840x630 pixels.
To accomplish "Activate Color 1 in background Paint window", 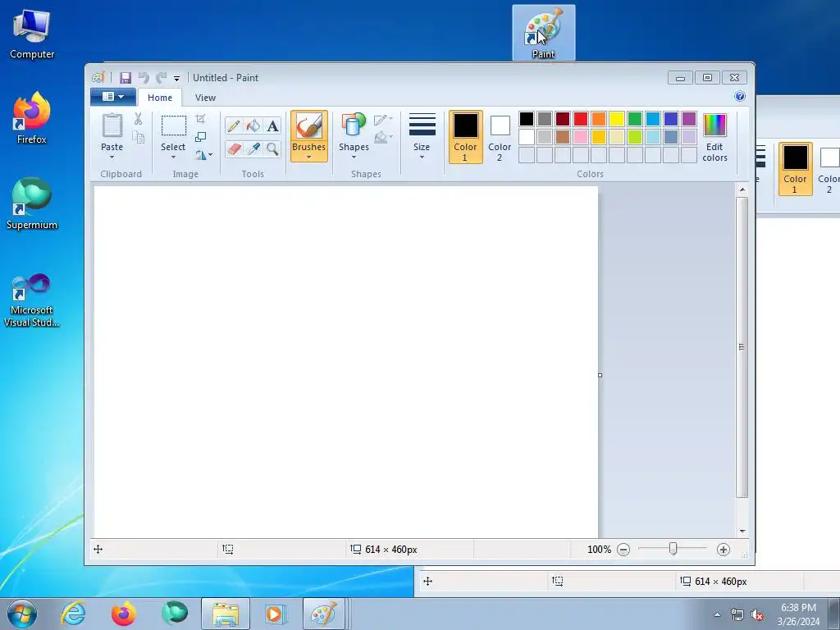I will (795, 169).
